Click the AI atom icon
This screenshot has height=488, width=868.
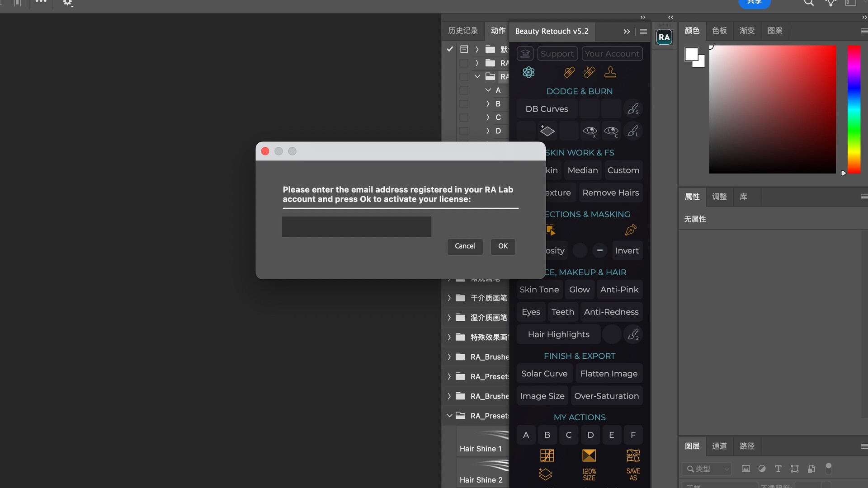pos(528,72)
